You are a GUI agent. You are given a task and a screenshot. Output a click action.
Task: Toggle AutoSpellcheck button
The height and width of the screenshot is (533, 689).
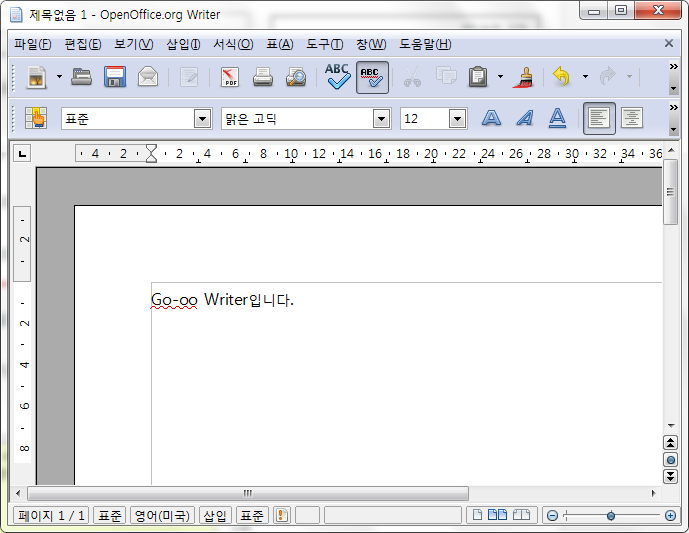click(x=372, y=77)
